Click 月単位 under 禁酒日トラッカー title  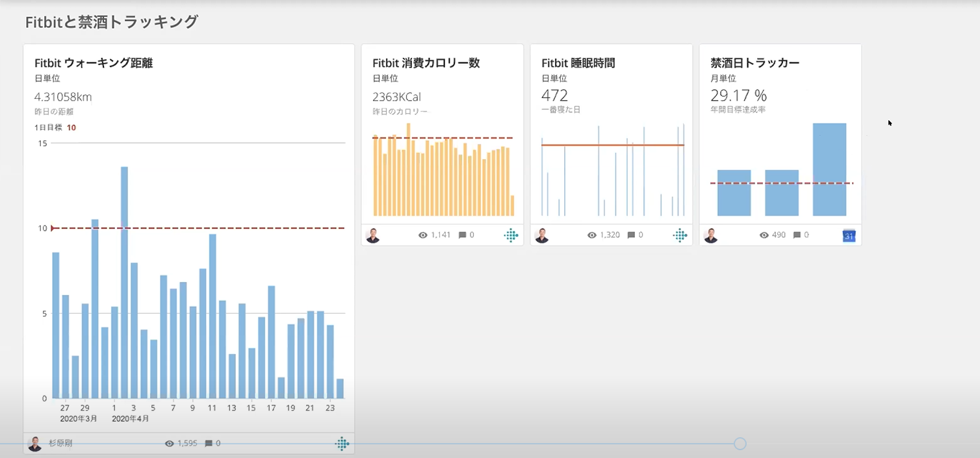click(x=723, y=79)
